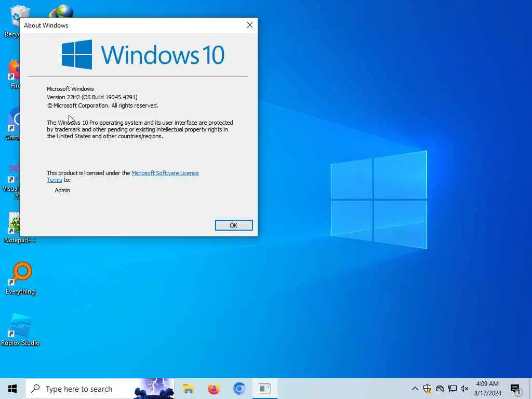Click the Windows 10 logo banner
The width and height of the screenshot is (532, 399).
pyautogui.click(x=143, y=55)
